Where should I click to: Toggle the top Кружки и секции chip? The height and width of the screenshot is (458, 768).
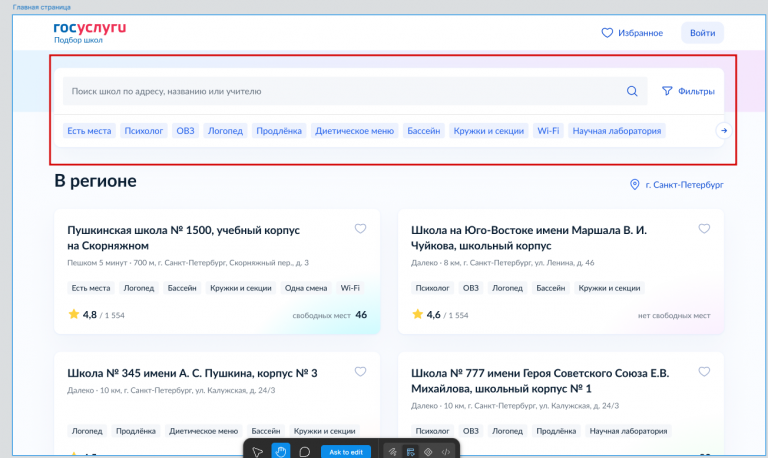[489, 131]
